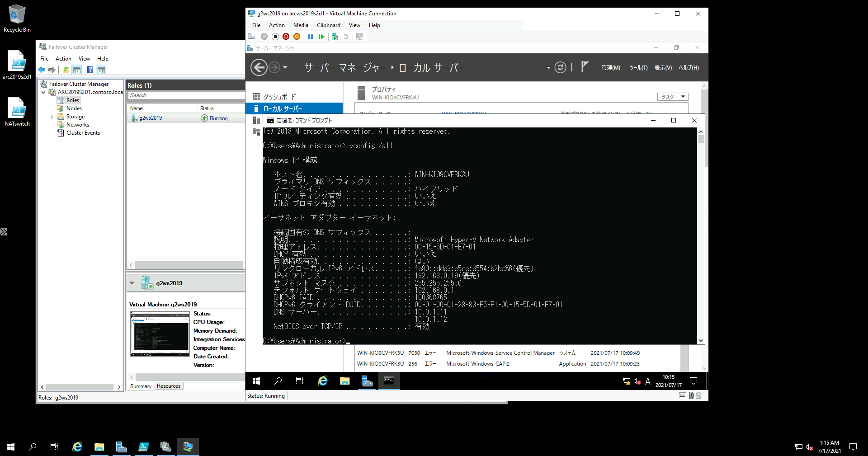Open the 表示(V) menu in Server Manager
Screen dimensions: 868x456
click(663, 68)
